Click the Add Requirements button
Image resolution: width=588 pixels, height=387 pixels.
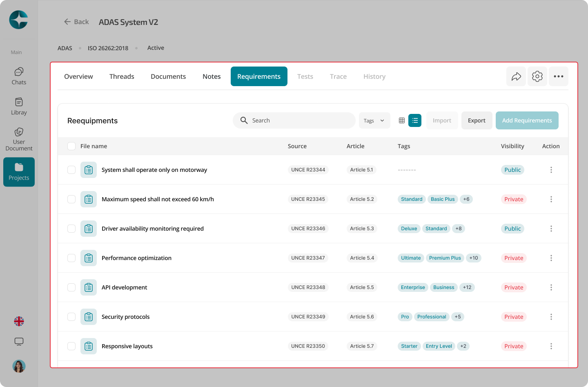(x=527, y=120)
